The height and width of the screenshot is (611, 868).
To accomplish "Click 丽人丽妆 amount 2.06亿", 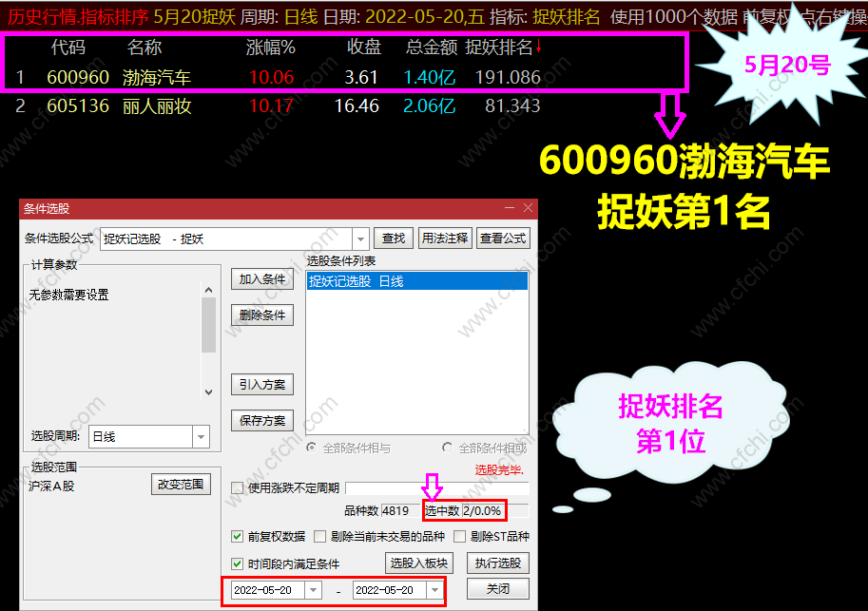I will [x=430, y=105].
